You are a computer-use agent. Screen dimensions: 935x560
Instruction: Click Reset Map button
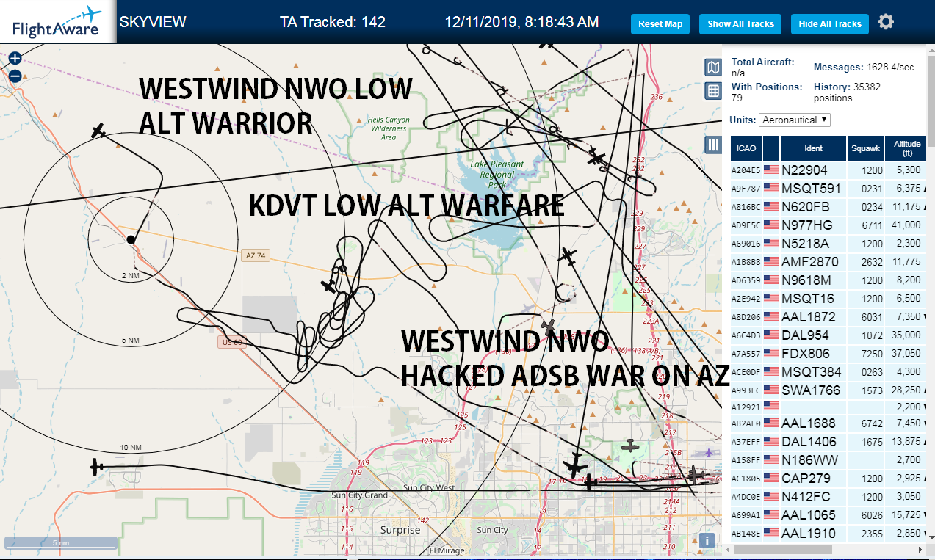pos(660,24)
